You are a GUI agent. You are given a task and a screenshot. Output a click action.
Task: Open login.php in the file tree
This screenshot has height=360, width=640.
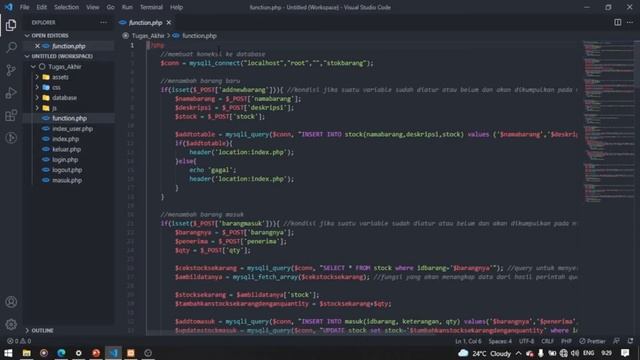click(x=69, y=160)
